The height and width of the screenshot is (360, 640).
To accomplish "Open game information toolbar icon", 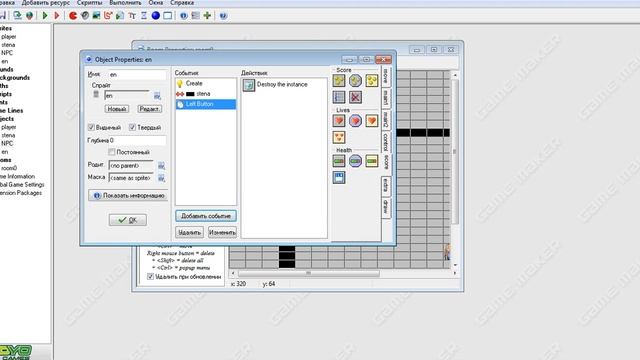I will [184, 16].
